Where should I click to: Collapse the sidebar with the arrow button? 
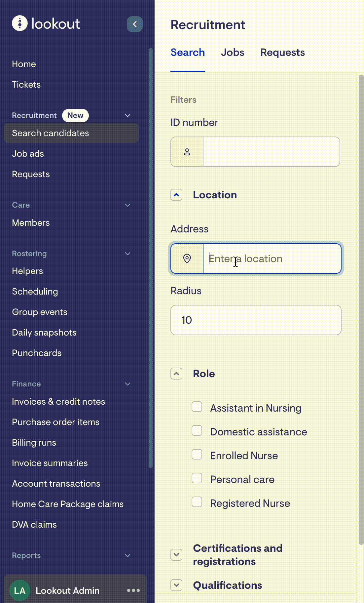click(x=135, y=24)
